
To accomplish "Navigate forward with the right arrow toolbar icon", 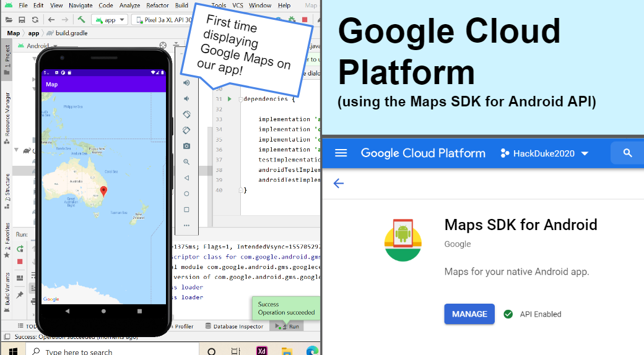I will (x=65, y=20).
